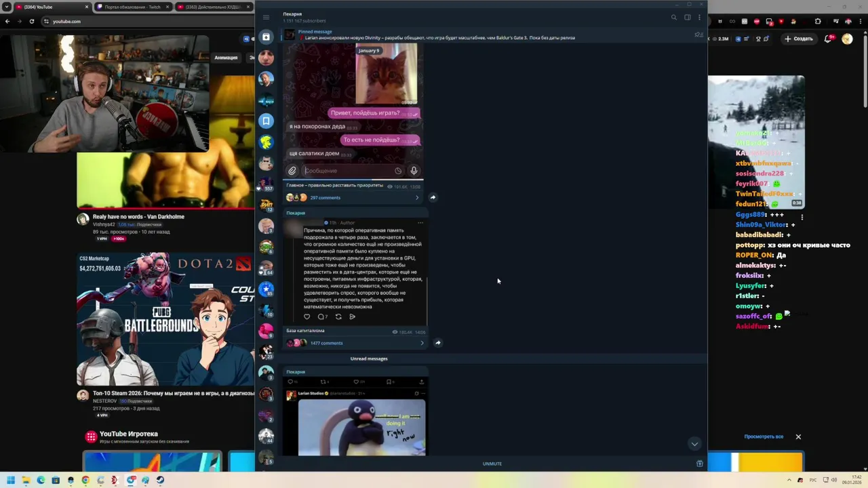Open Saved Messages bookmark chat

click(x=266, y=121)
